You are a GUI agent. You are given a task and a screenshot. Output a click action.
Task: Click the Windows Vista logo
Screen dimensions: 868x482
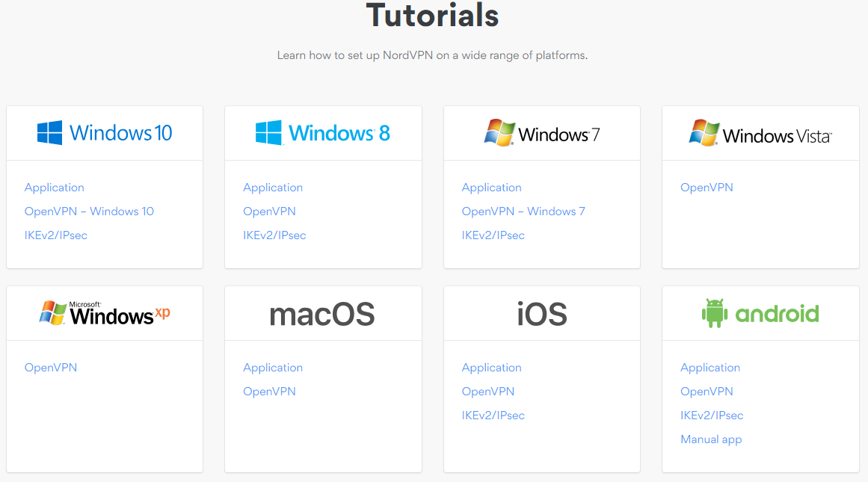click(x=760, y=133)
